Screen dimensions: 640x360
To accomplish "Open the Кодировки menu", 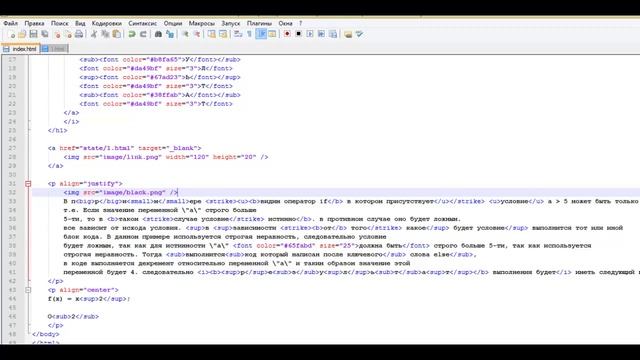I will [x=107, y=23].
